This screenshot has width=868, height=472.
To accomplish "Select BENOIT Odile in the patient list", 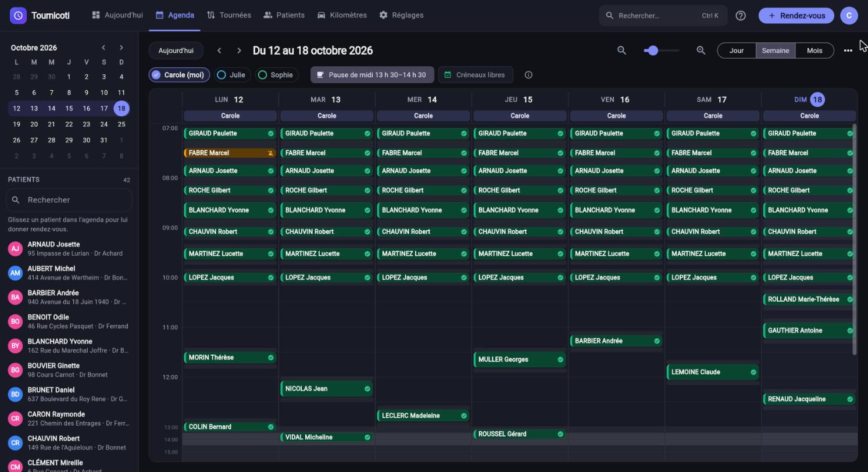I will [x=69, y=321].
